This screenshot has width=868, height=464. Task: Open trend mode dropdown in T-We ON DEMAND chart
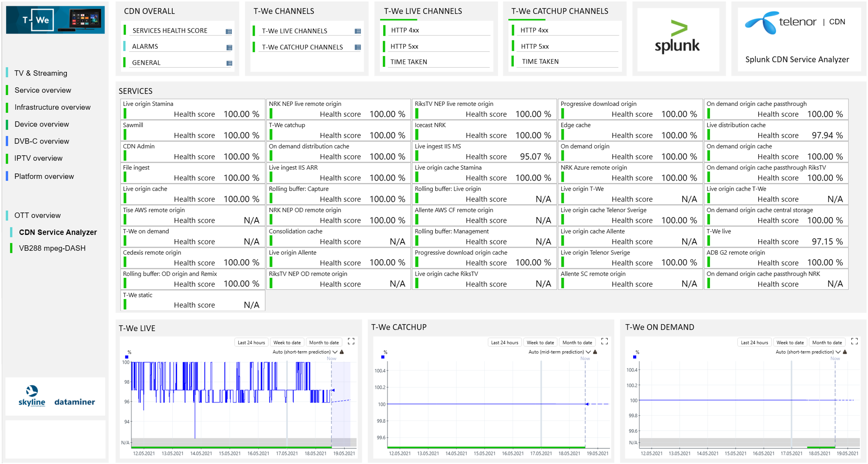pyautogui.click(x=808, y=352)
